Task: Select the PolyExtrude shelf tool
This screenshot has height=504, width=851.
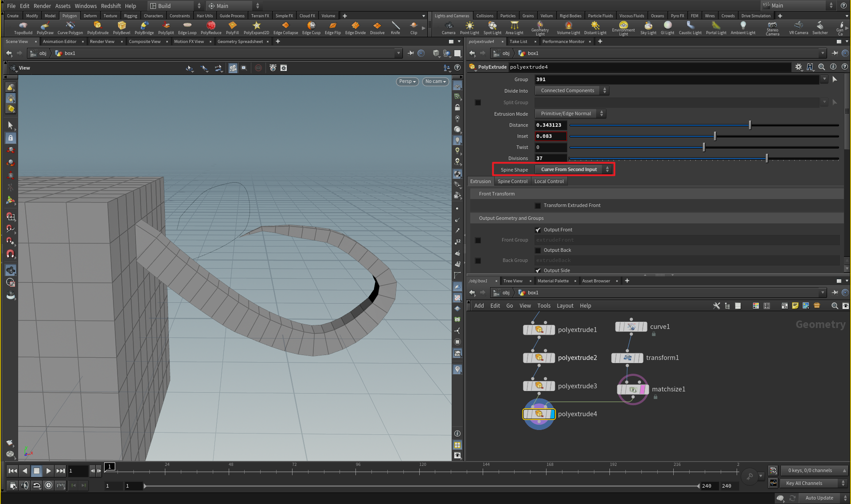Action: pos(98,27)
